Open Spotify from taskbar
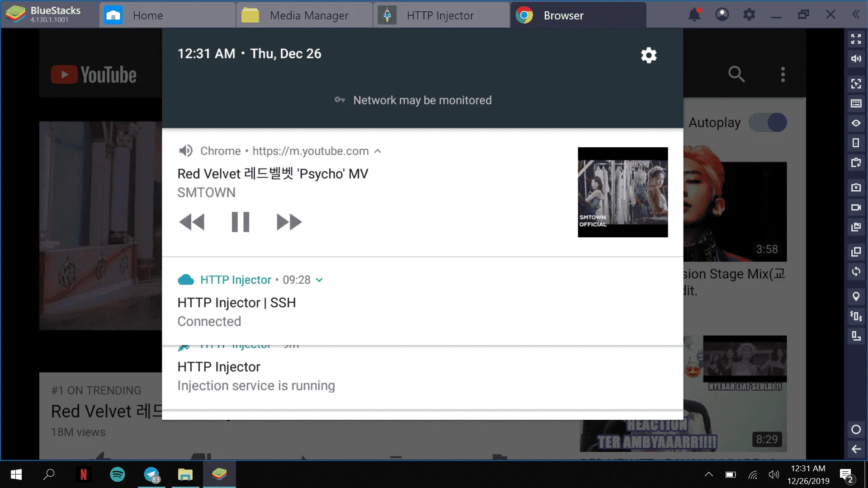868x488 pixels. point(118,474)
